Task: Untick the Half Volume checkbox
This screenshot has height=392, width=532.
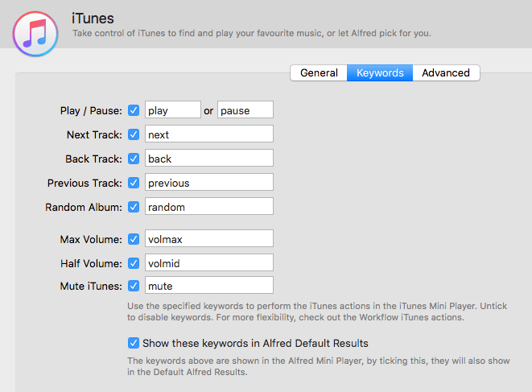Action: pyautogui.click(x=134, y=263)
